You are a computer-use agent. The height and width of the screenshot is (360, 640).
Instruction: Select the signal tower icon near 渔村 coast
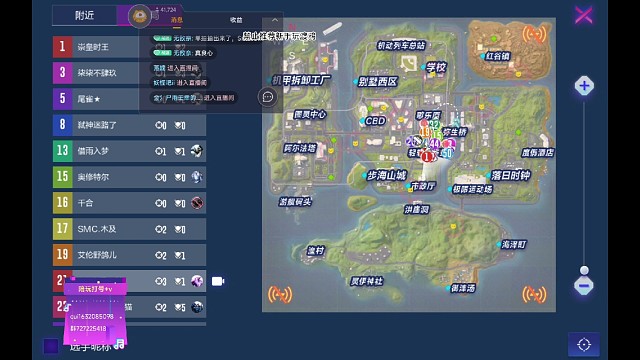(280, 294)
